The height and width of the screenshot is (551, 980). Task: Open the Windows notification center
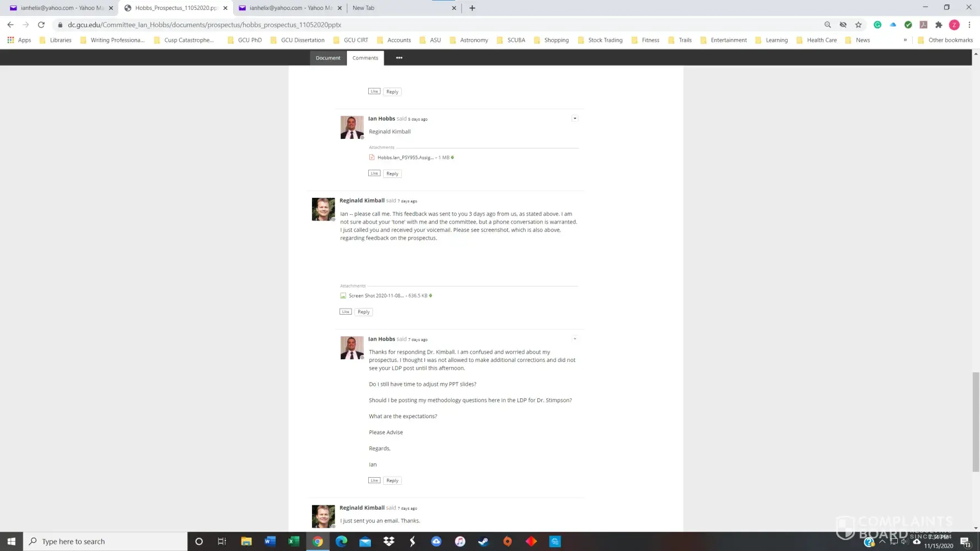click(x=966, y=542)
